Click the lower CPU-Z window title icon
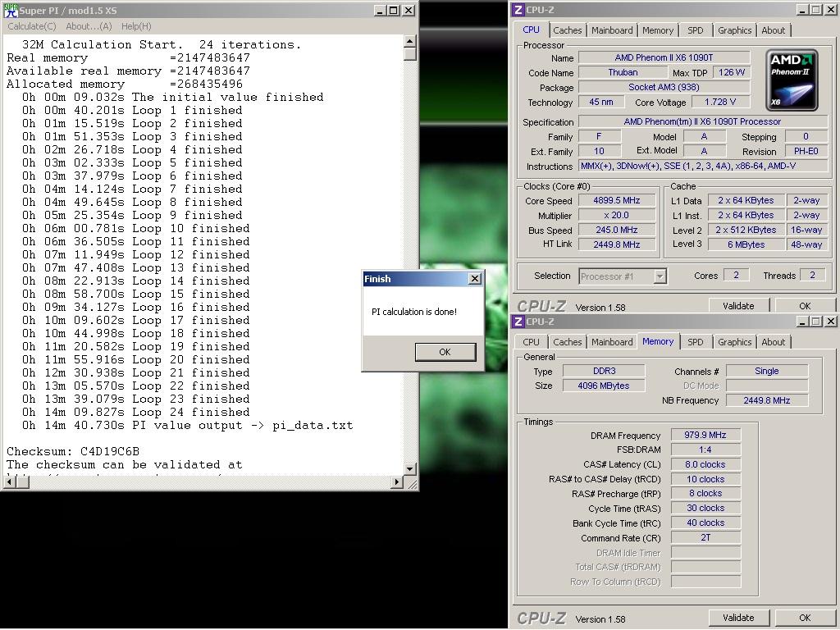840x630 pixels. pyautogui.click(x=518, y=322)
